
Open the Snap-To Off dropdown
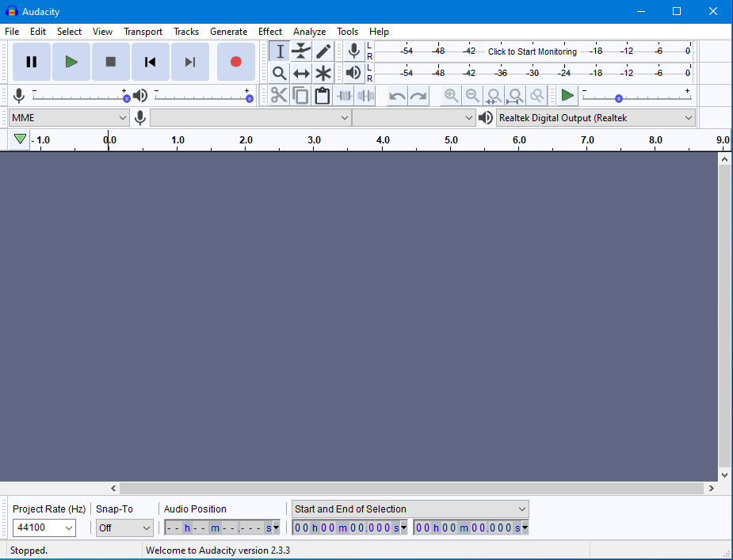[x=124, y=528]
